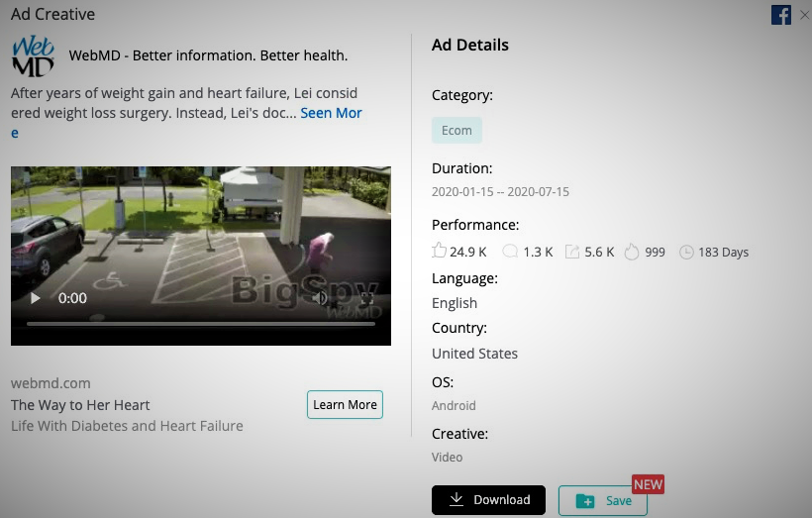The width and height of the screenshot is (812, 518).
Task: Click the Ad Details heading
Action: coord(470,46)
